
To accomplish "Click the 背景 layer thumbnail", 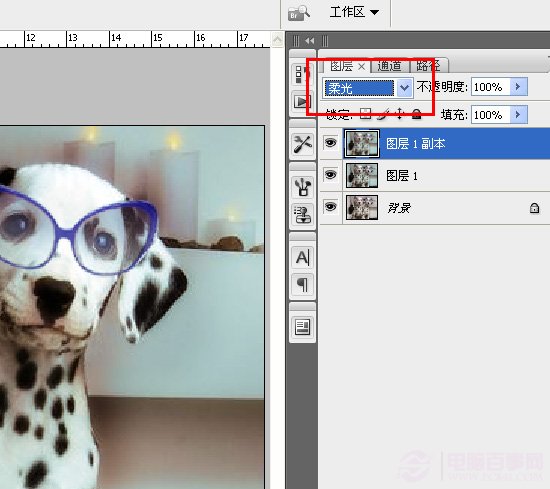I will click(x=362, y=208).
